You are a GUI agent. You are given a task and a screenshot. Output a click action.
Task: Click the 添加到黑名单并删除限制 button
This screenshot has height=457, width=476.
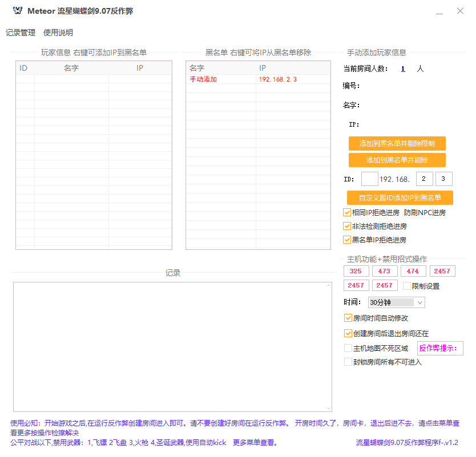pos(397,143)
